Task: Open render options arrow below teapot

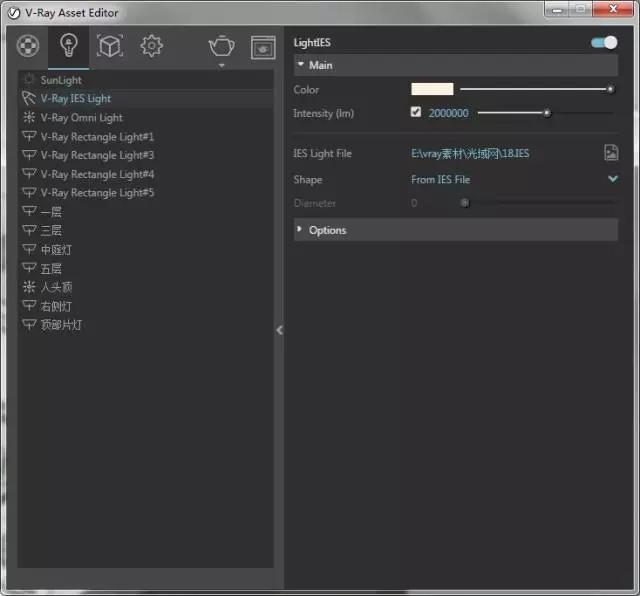Action: (x=222, y=65)
